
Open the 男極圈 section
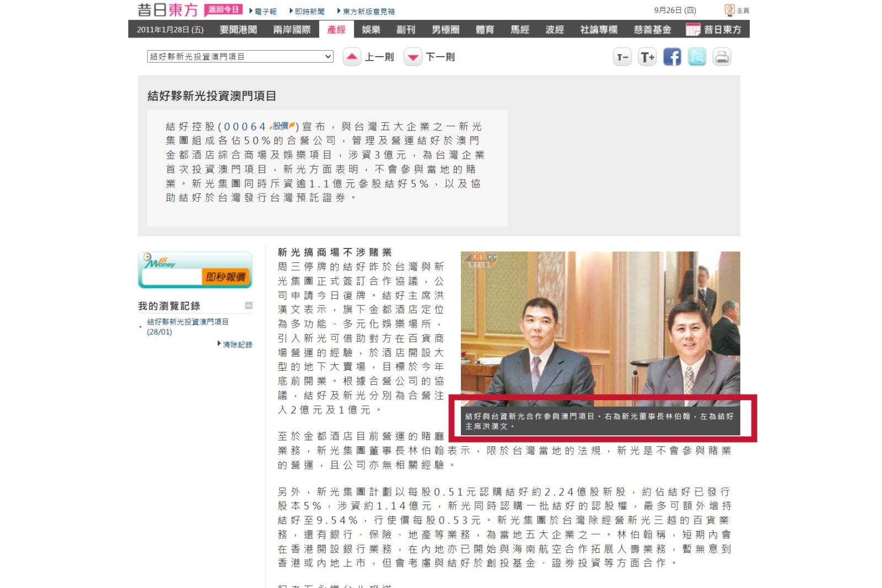tap(445, 29)
